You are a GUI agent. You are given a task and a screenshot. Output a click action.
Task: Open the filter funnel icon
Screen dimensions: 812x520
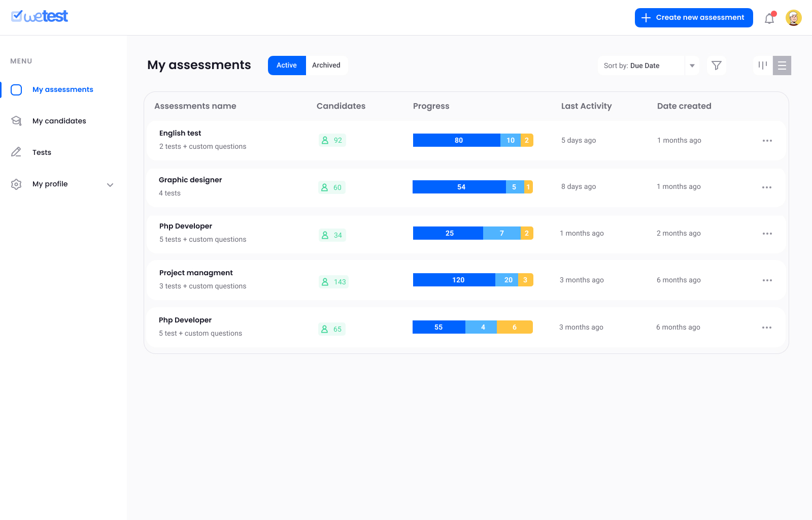coord(716,66)
